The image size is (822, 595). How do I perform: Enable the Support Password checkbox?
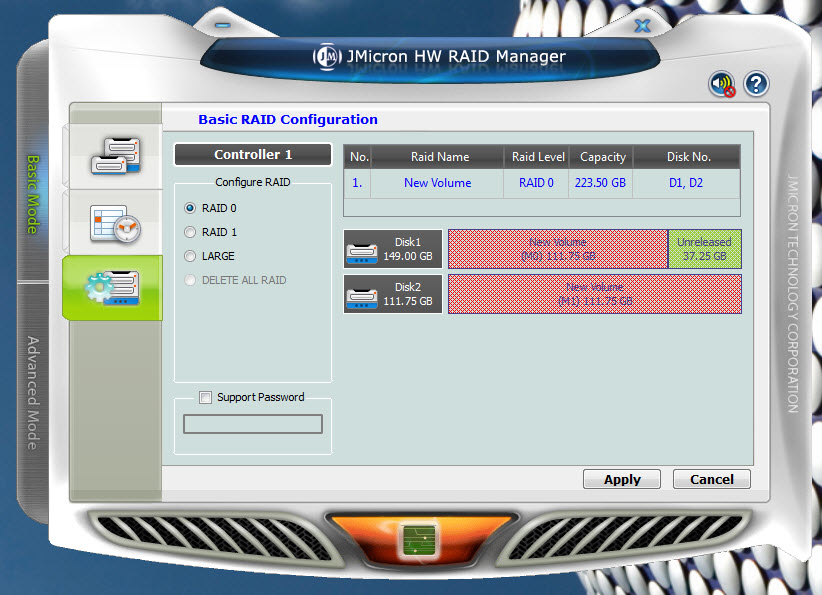click(206, 397)
